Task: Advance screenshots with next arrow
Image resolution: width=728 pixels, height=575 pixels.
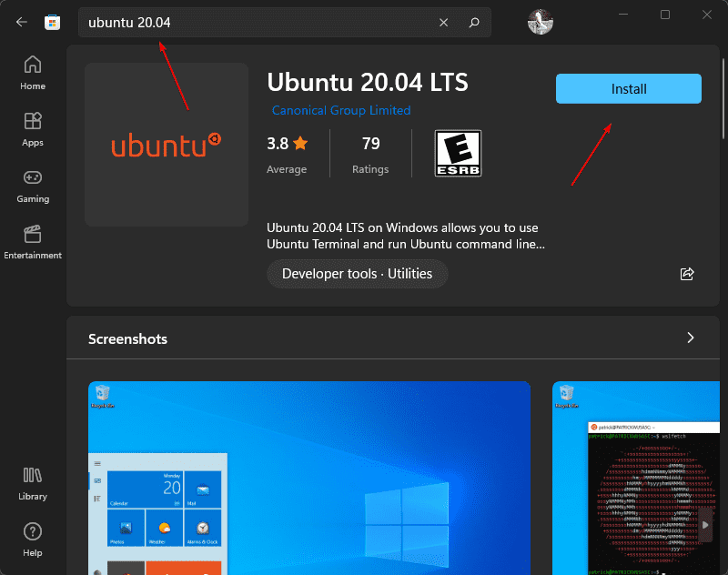Action: [x=705, y=525]
